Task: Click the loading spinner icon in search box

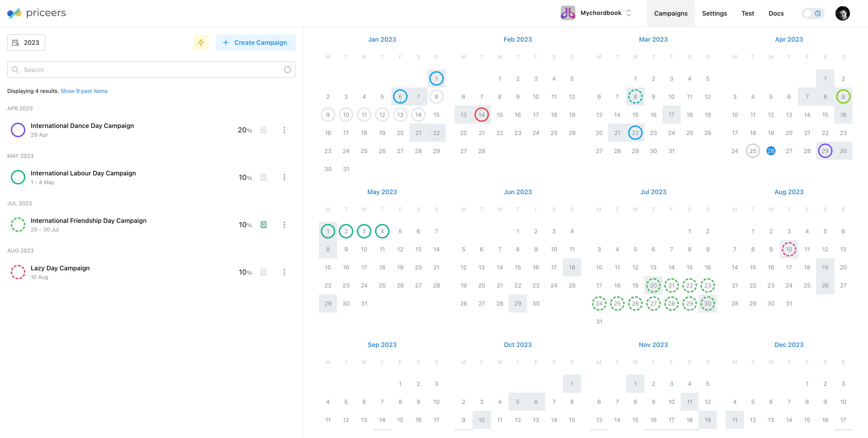Action: point(287,70)
